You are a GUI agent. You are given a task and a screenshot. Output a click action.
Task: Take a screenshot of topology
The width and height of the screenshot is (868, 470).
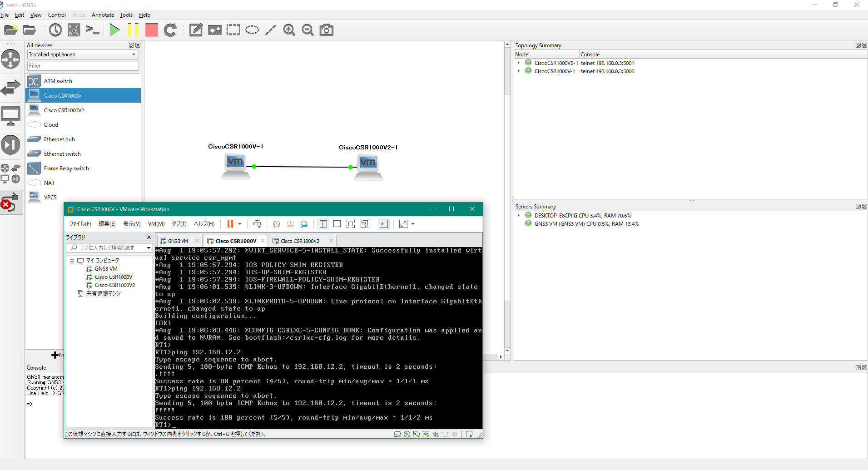click(x=327, y=30)
